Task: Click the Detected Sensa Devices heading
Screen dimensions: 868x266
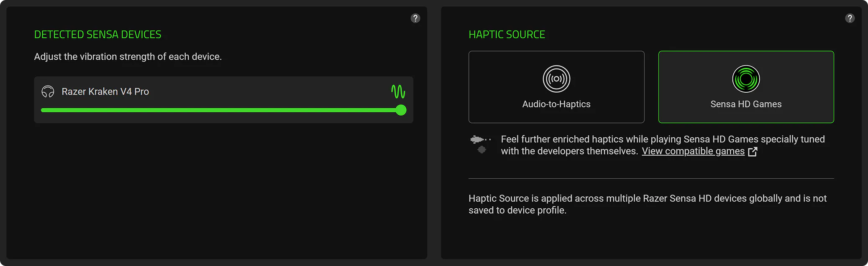Action: tap(97, 34)
